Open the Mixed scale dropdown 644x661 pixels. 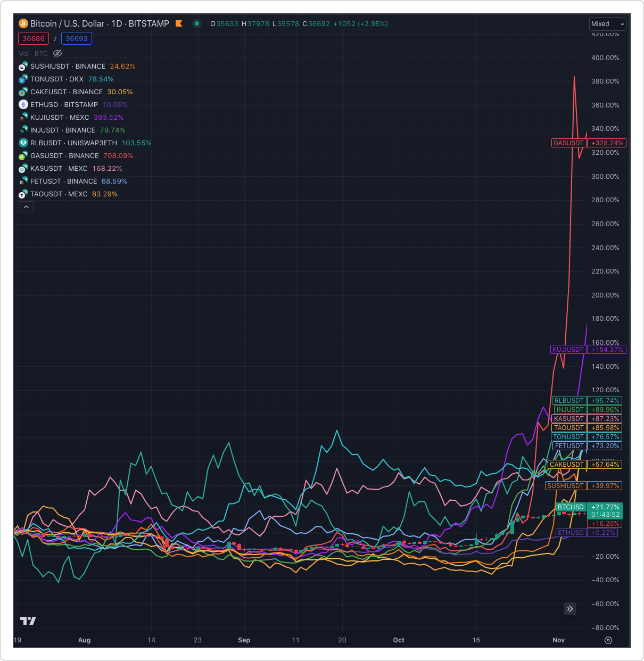(608, 24)
